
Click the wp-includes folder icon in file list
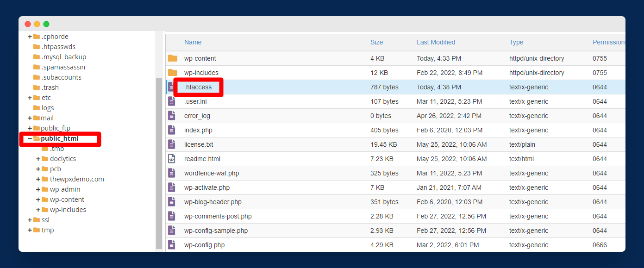pos(172,73)
